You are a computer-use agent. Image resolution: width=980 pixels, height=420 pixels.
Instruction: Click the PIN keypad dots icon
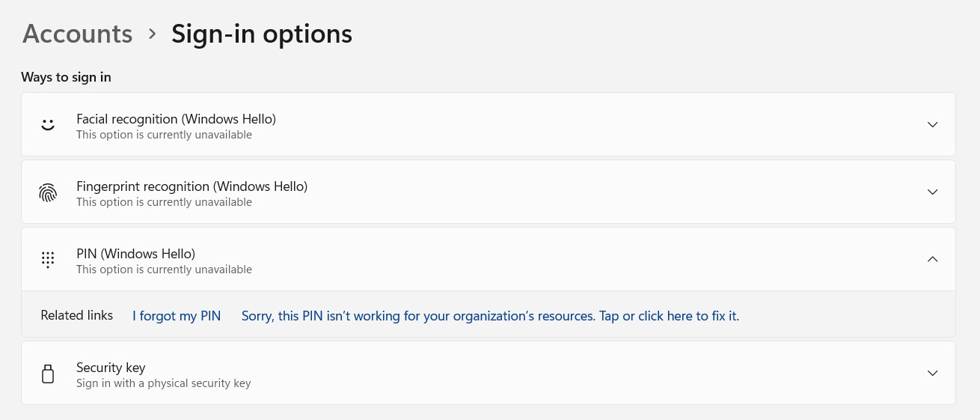[x=48, y=260]
